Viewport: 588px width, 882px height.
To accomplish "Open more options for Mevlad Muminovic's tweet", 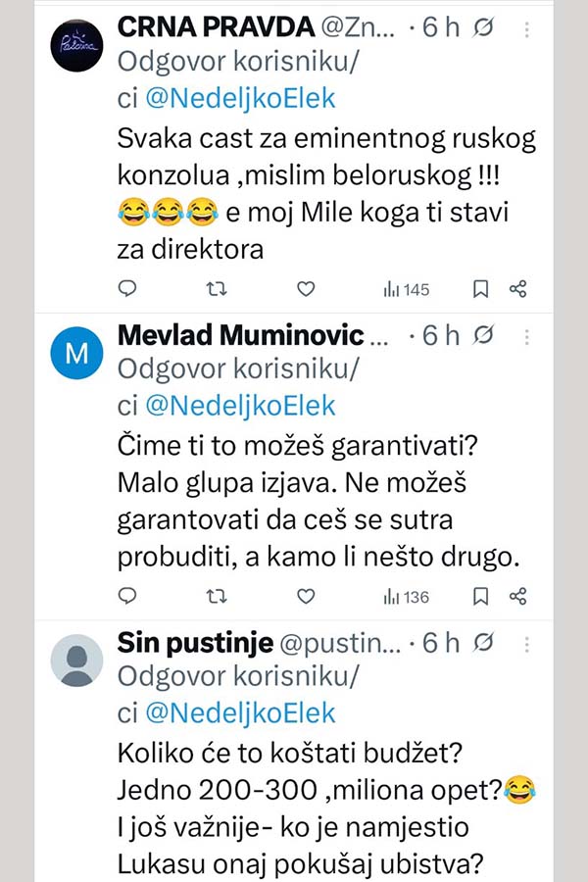I will pos(526,336).
